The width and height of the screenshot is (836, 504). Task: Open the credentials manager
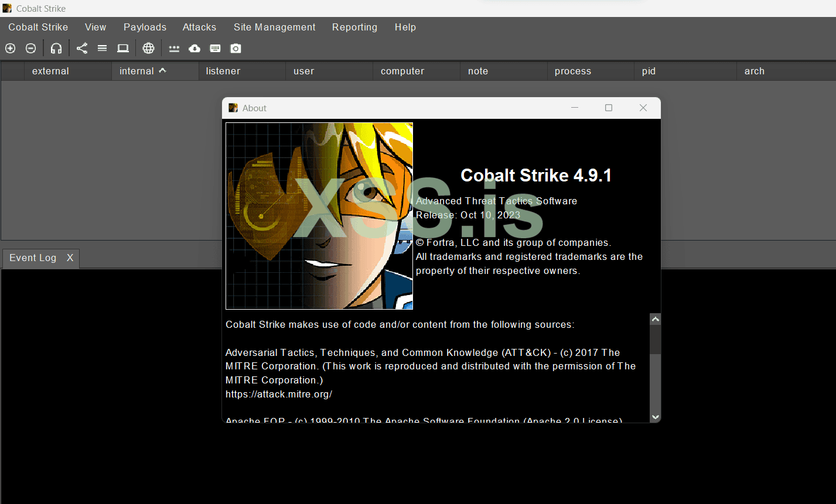tap(174, 48)
